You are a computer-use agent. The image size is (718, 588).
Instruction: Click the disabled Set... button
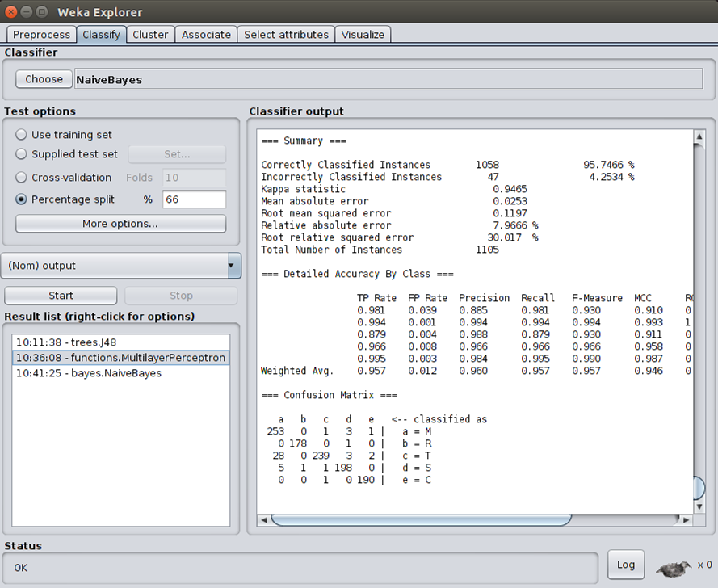pos(177,154)
